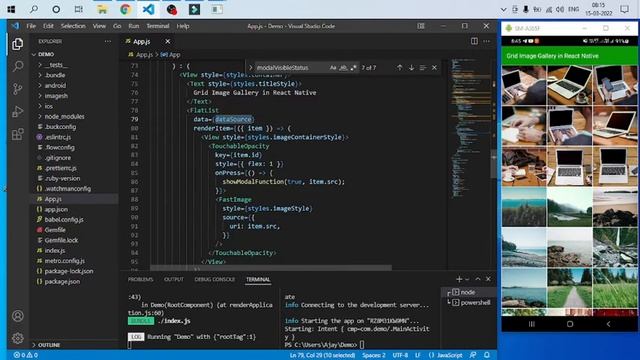
Task: Change indentation via Spaces: 2
Action: tap(373, 355)
